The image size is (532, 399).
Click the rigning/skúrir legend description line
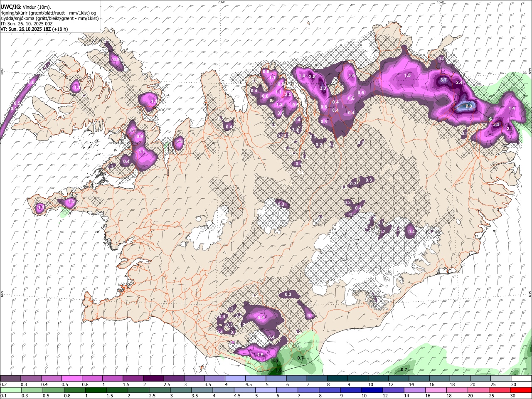click(49, 13)
